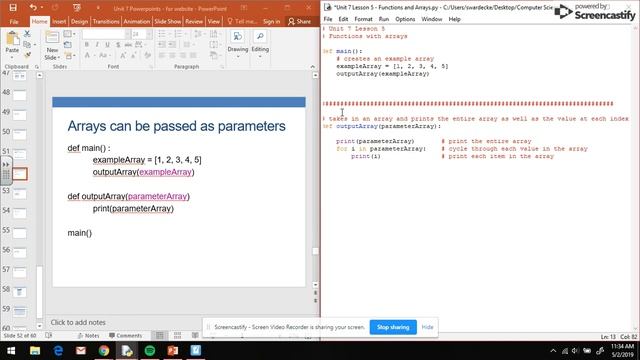Cut selection with scissors icon
Image resolution: width=640 pixels, height=360 pixels.
(27, 34)
